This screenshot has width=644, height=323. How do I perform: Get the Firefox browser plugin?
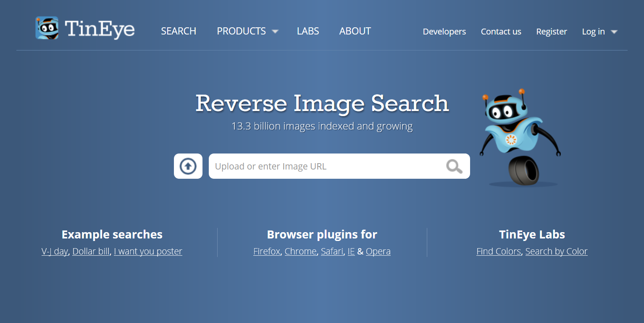click(267, 252)
